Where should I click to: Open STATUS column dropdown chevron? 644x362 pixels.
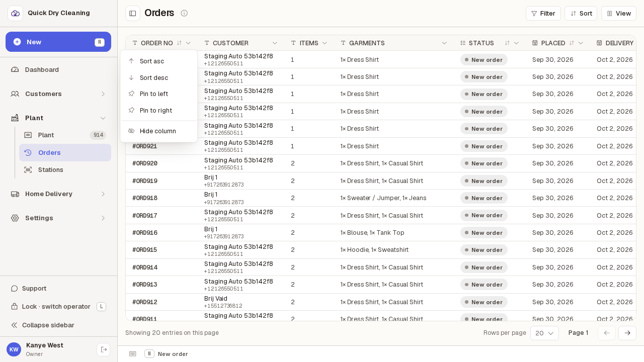[516, 43]
